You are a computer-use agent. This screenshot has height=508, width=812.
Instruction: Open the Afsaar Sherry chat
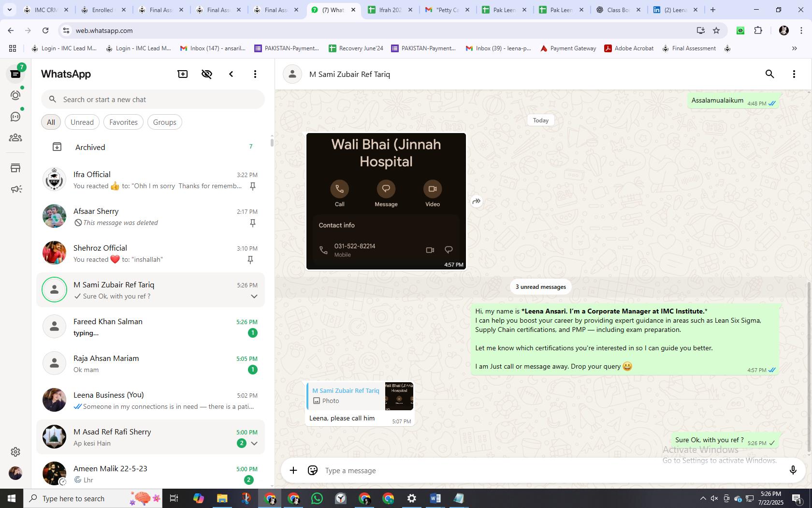(151, 216)
